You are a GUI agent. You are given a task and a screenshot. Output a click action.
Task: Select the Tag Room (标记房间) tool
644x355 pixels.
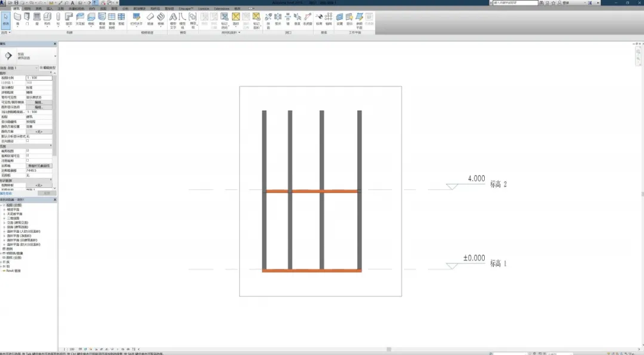[224, 20]
